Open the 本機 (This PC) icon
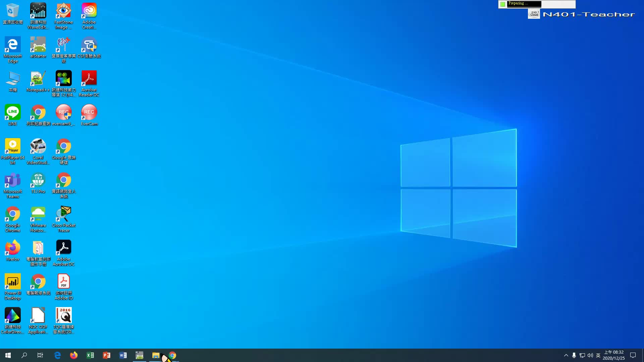This screenshot has height=362, width=644. pyautogui.click(x=13, y=81)
